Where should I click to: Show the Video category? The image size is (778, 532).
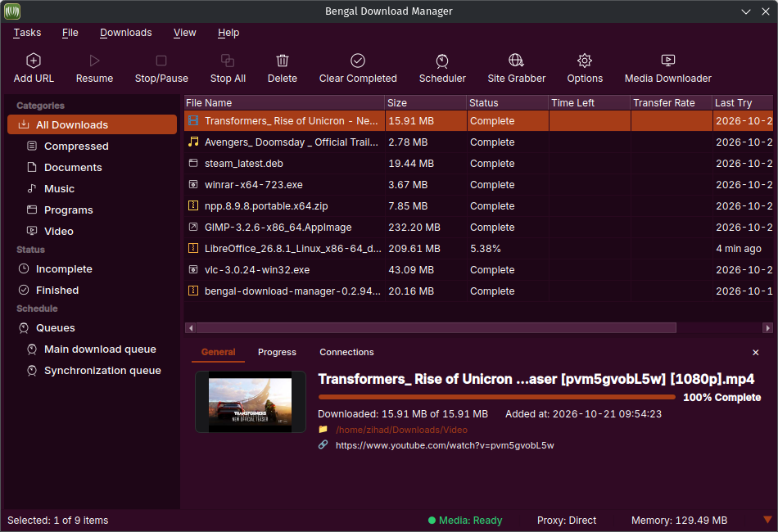tap(92, 231)
